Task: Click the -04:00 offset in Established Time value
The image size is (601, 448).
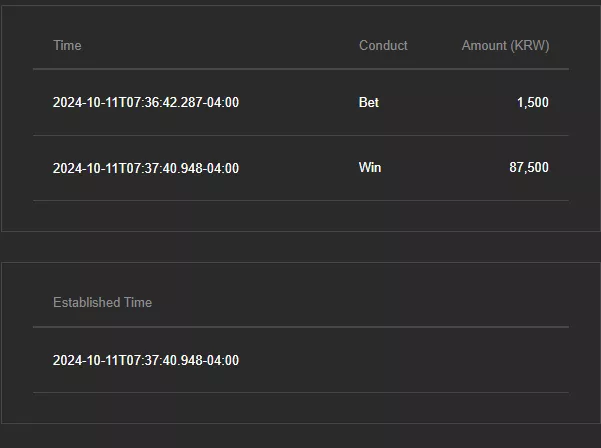Action: [221, 360]
